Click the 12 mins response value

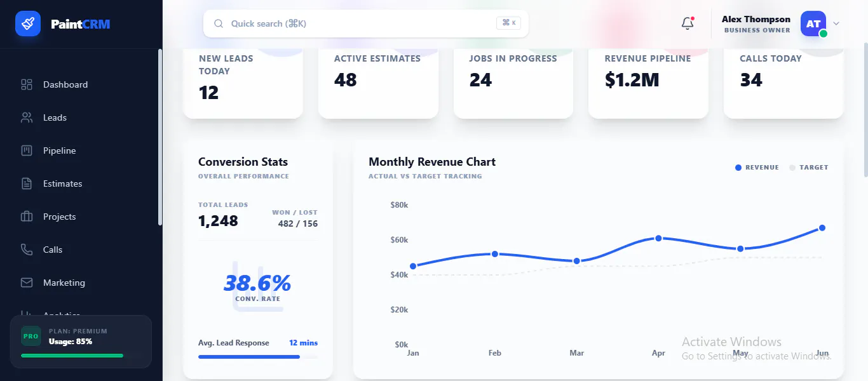tap(303, 343)
